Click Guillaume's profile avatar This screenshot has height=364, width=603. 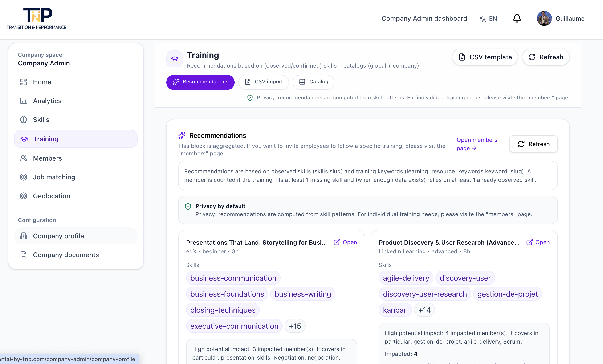point(544,18)
